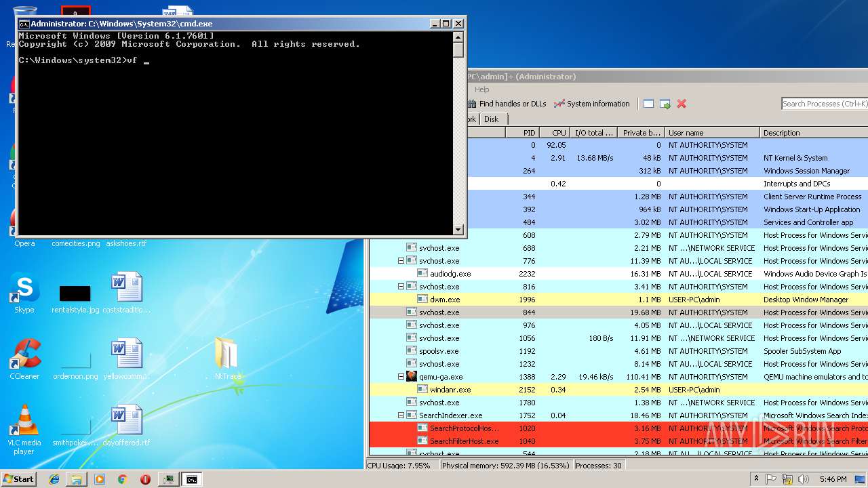Viewport: 868px width, 488px height.
Task: Select dwm.exe process row
Action: pos(618,300)
